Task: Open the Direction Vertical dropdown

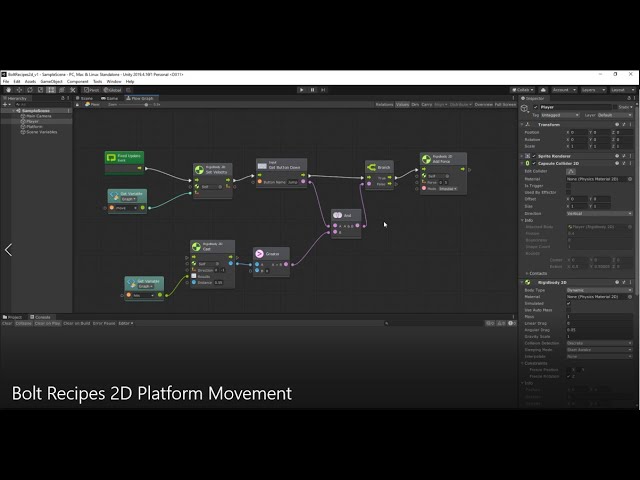Action: click(x=600, y=213)
